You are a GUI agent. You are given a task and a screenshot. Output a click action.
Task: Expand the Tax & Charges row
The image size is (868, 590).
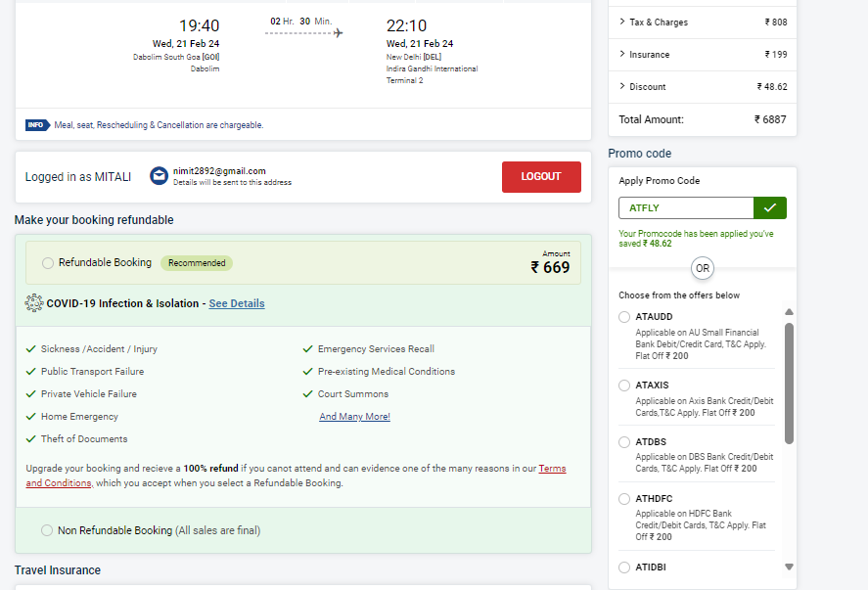(703, 23)
